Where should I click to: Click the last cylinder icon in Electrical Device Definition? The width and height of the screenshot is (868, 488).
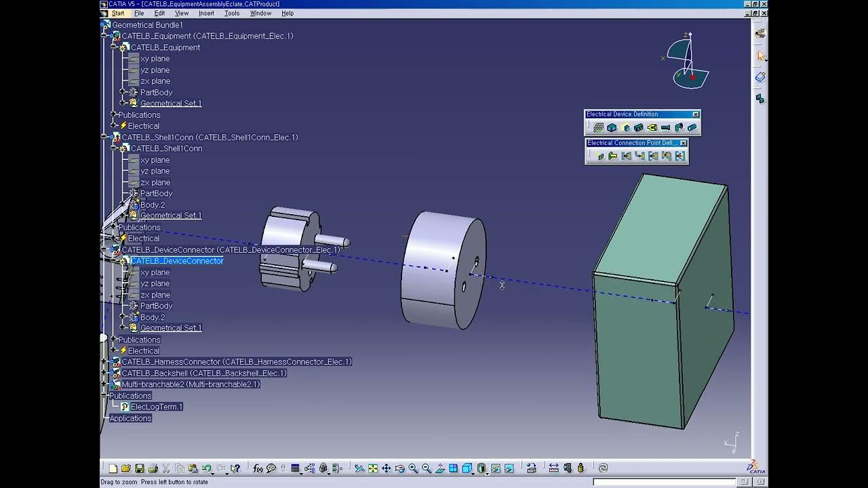coord(692,127)
